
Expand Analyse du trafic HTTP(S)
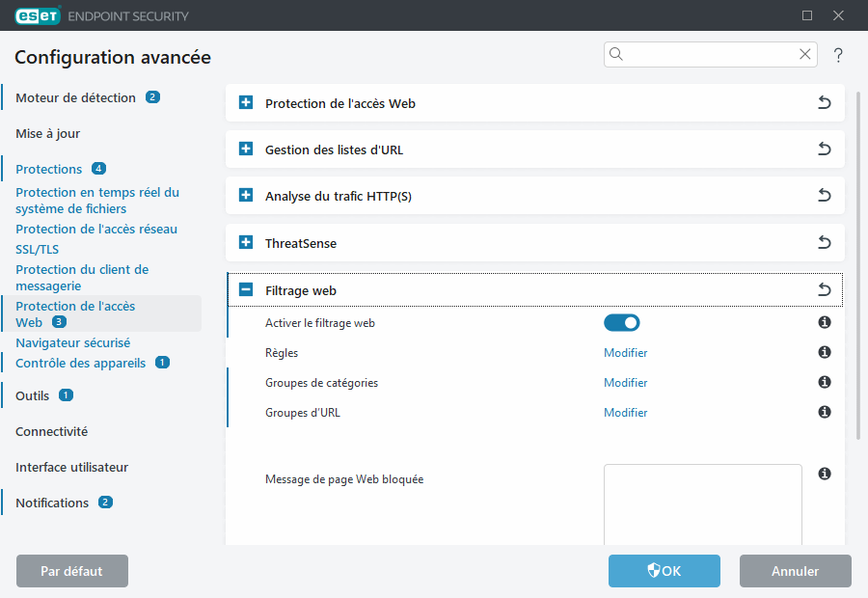point(244,195)
